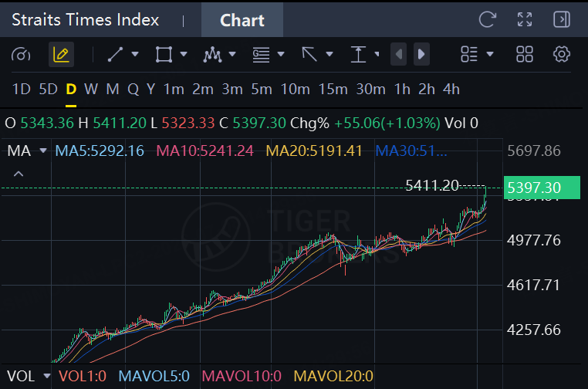Select the trend line drawing tool
The height and width of the screenshot is (389, 588).
pos(115,54)
